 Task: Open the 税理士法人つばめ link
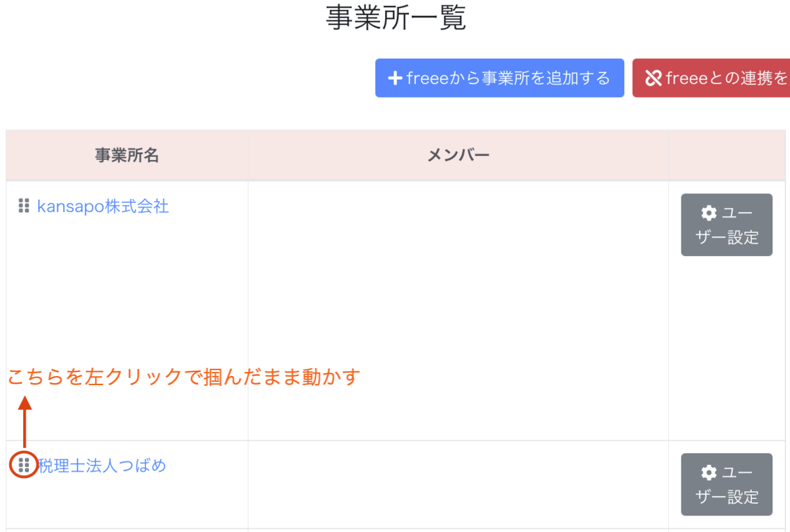pos(102,465)
